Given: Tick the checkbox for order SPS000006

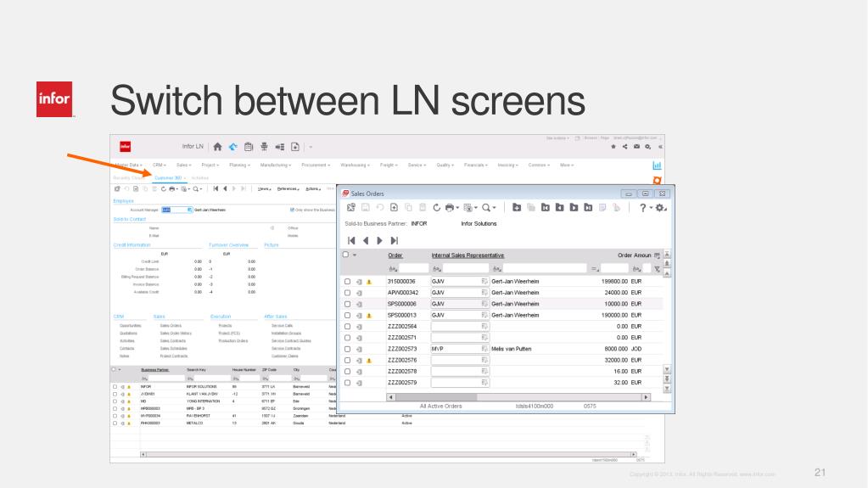Looking at the screenshot, I should (348, 304).
